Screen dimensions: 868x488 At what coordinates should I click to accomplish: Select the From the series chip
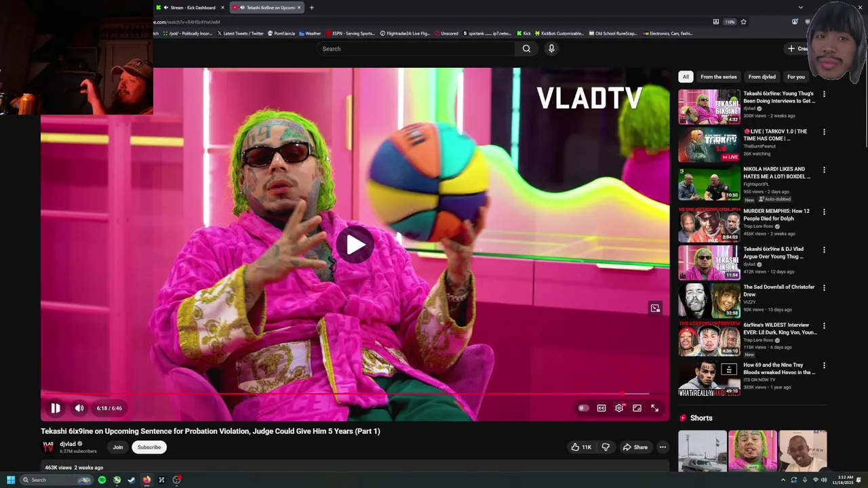pyautogui.click(x=718, y=77)
